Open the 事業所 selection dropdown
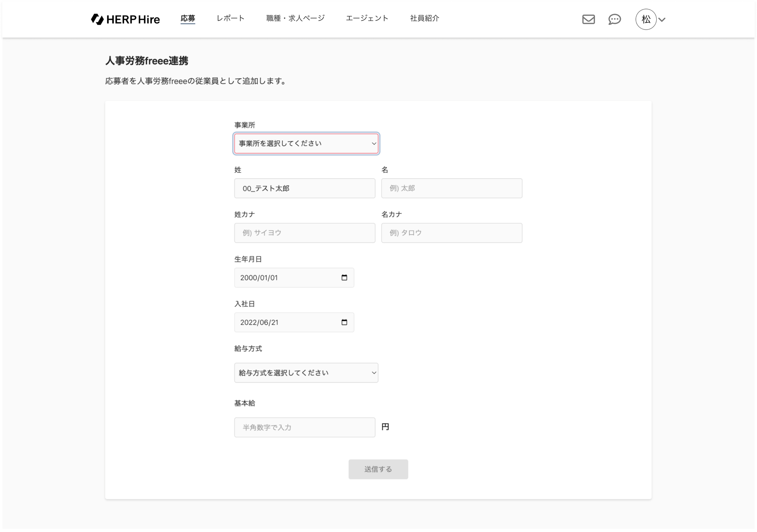Image resolution: width=757 pixels, height=532 pixels. tap(306, 143)
